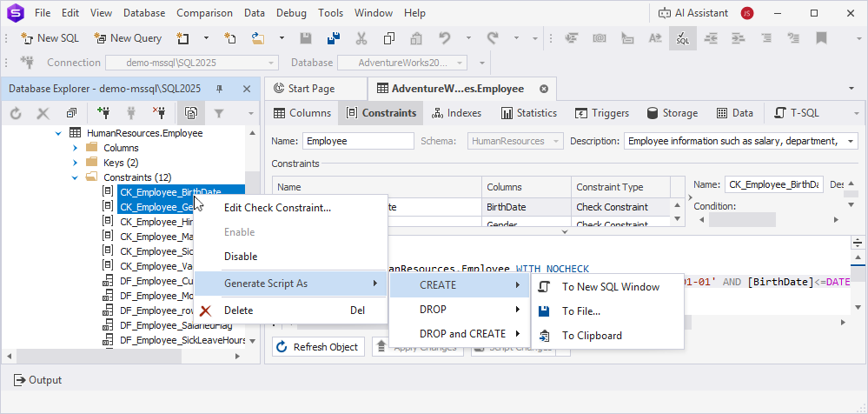Click the Undo arrow icon
868x414 pixels.
(x=444, y=38)
